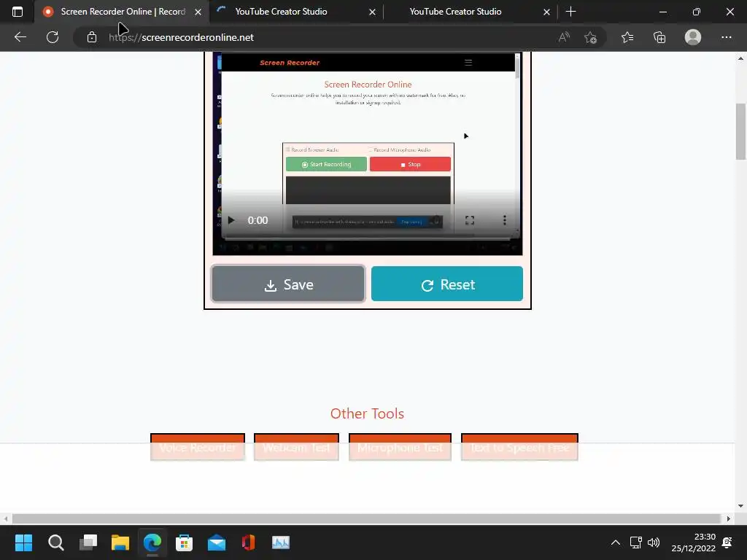This screenshot has height=560, width=747.
Task: Open clock and calendar 23:30
Action: pyautogui.click(x=693, y=542)
